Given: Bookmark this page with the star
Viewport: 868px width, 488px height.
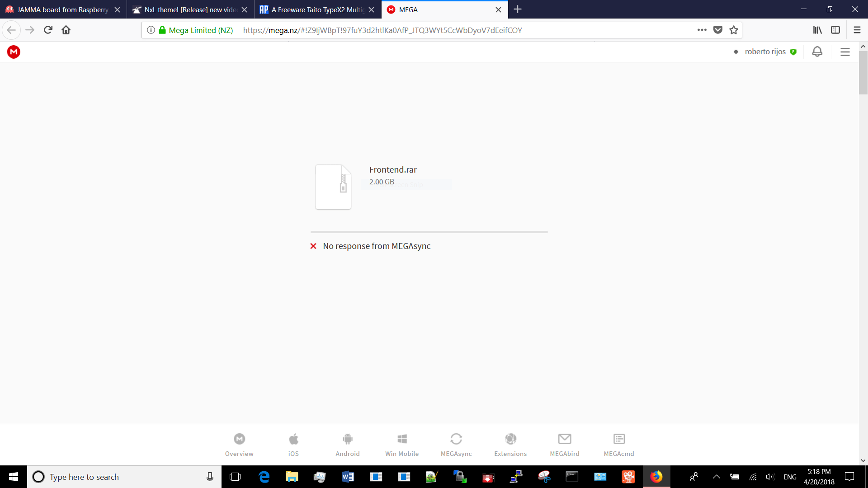Looking at the screenshot, I should (x=733, y=30).
